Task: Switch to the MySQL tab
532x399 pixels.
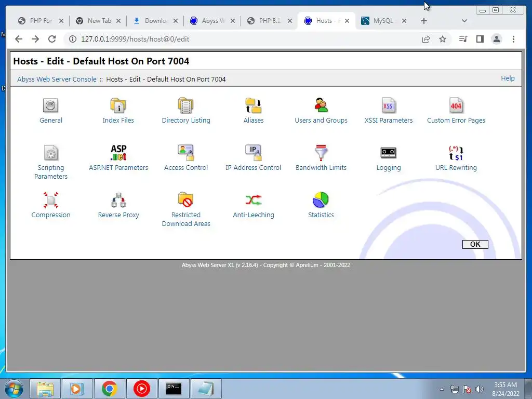Action: tap(383, 21)
